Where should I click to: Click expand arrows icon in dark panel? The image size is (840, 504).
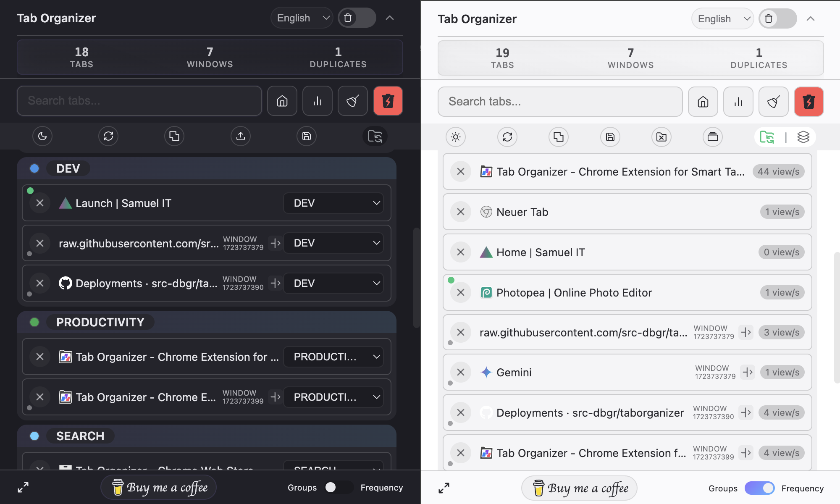23,487
